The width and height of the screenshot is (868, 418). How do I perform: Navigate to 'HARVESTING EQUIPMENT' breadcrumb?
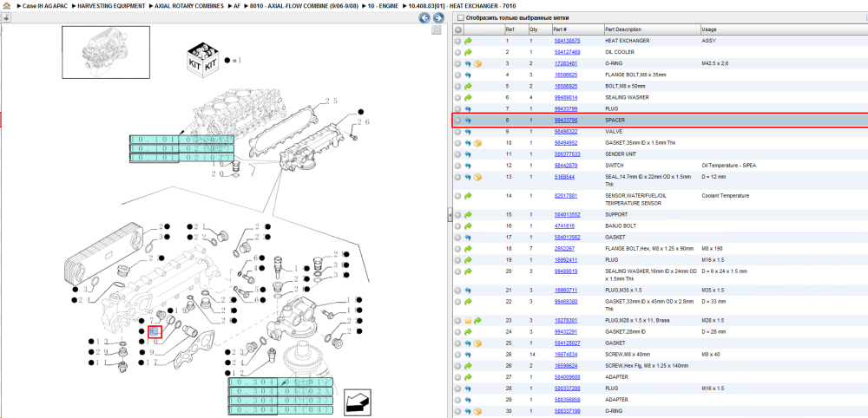112,5
